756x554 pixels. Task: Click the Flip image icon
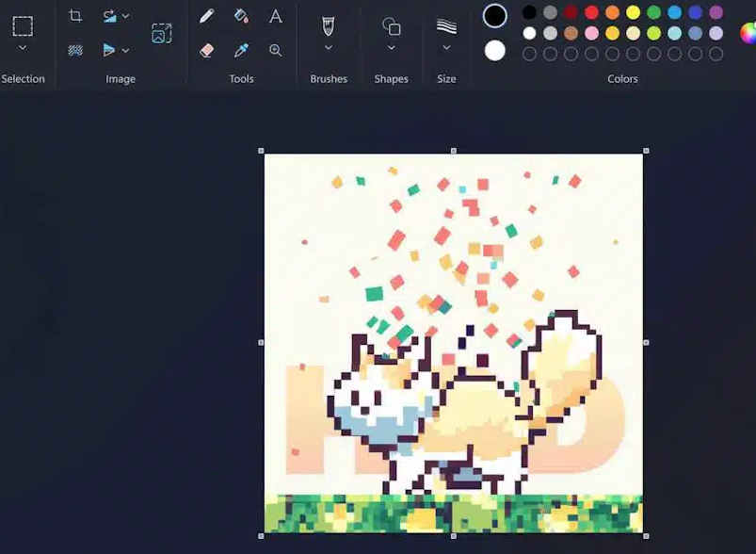pos(109,50)
